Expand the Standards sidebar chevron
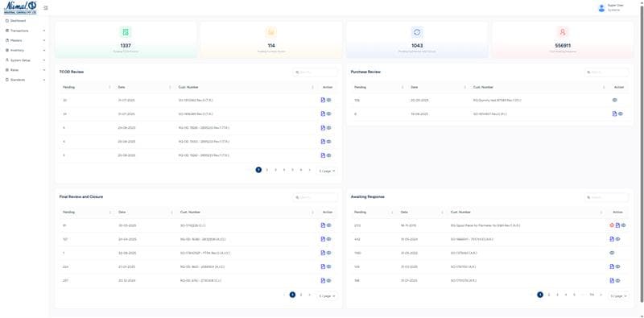This screenshot has height=318, width=644. tap(44, 80)
